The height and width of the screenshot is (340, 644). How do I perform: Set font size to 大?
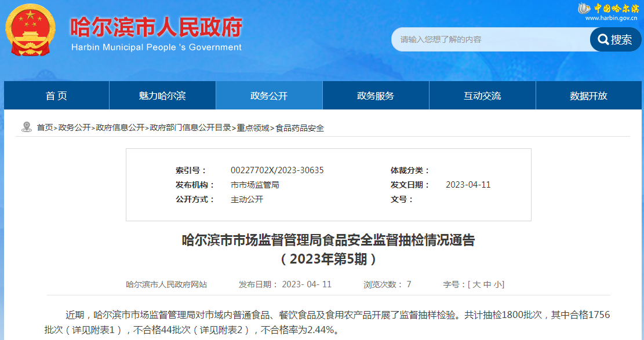pyautogui.click(x=476, y=284)
